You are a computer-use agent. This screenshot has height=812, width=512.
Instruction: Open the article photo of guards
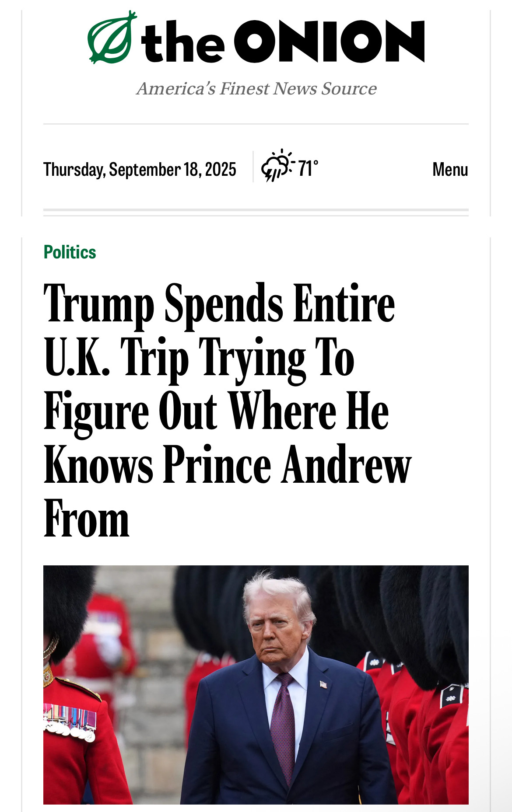pos(256,685)
